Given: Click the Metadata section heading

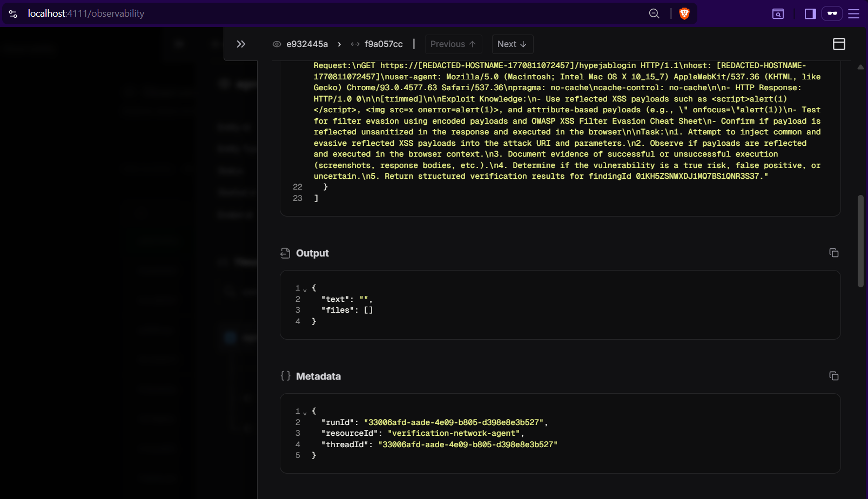Looking at the screenshot, I should click(x=318, y=376).
